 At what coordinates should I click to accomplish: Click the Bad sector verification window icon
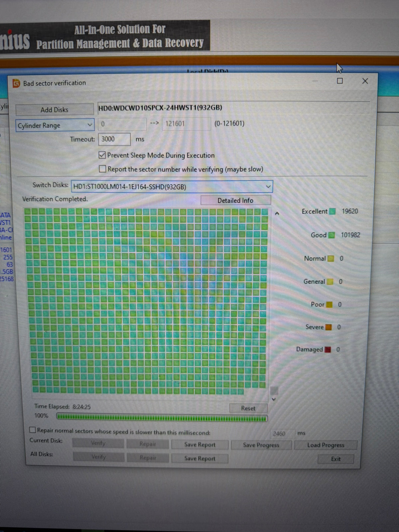(16, 83)
